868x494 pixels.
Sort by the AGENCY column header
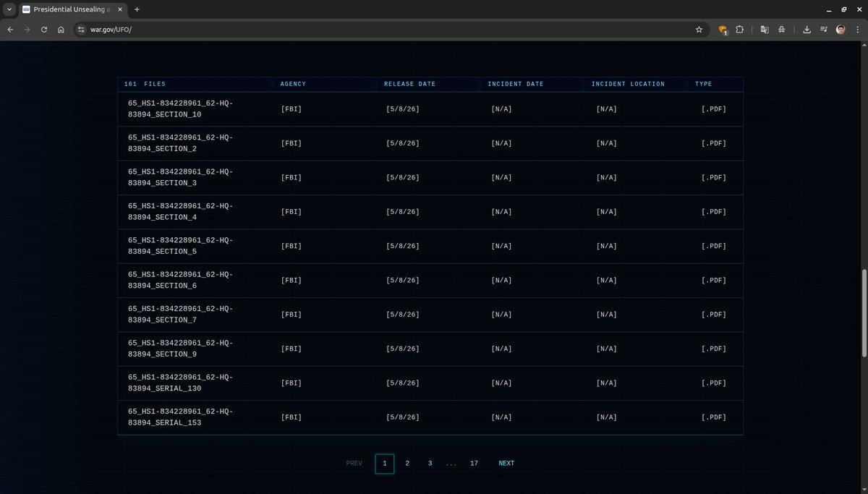point(293,84)
